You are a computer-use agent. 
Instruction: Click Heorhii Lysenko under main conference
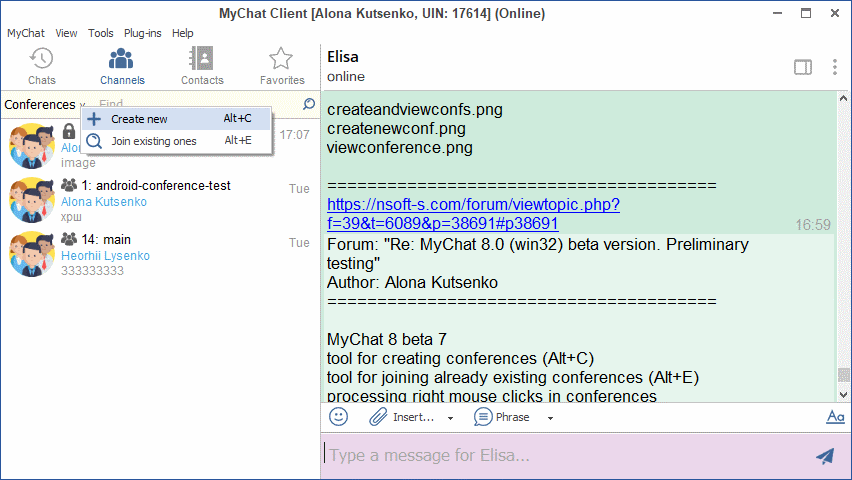pyautogui.click(x=105, y=255)
